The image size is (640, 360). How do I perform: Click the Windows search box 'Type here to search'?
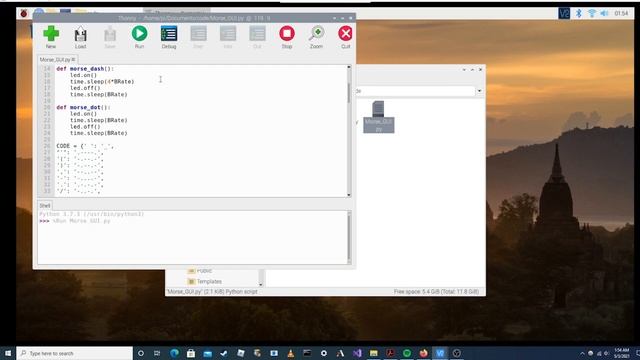click(75, 353)
